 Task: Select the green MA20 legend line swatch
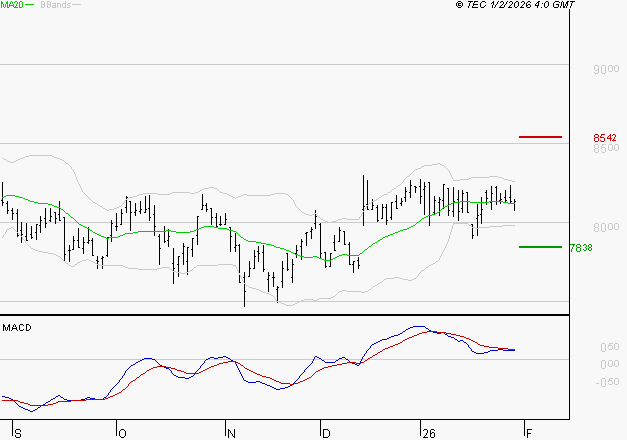(30, 6)
